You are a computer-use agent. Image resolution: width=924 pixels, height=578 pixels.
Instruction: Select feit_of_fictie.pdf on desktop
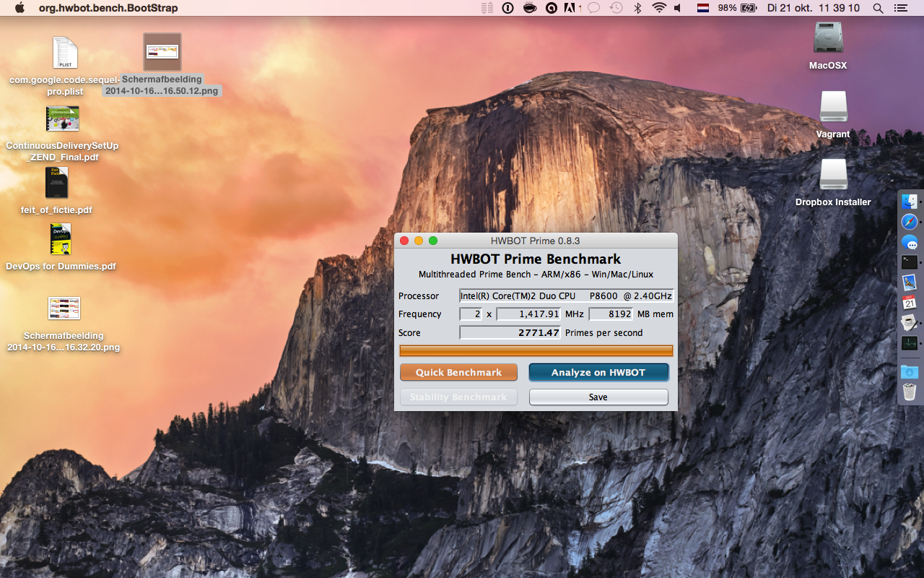coord(56,183)
